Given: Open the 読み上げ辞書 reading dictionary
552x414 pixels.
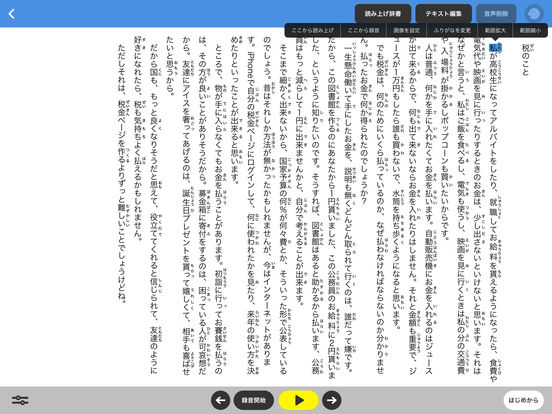Looking at the screenshot, I should pos(383,14).
